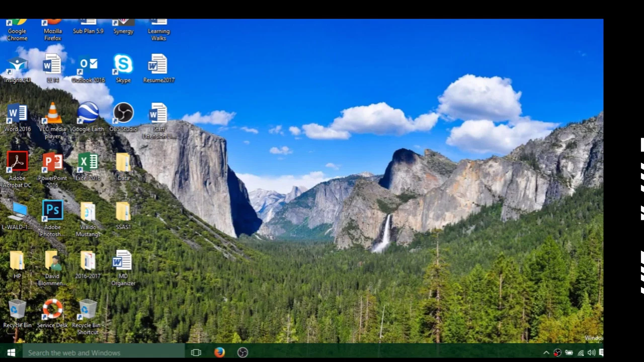Open Task View from the taskbar
The width and height of the screenshot is (644, 362).
point(196,352)
